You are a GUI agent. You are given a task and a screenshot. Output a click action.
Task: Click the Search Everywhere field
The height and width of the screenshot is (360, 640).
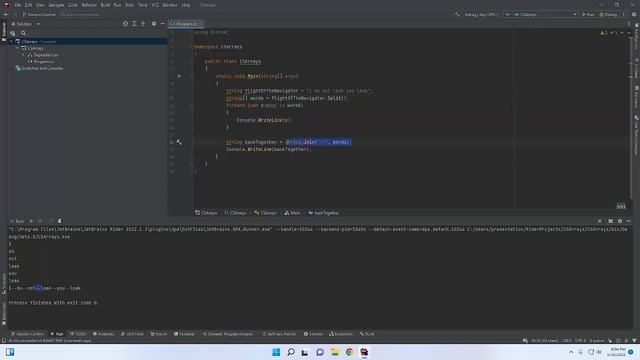[80, 14]
